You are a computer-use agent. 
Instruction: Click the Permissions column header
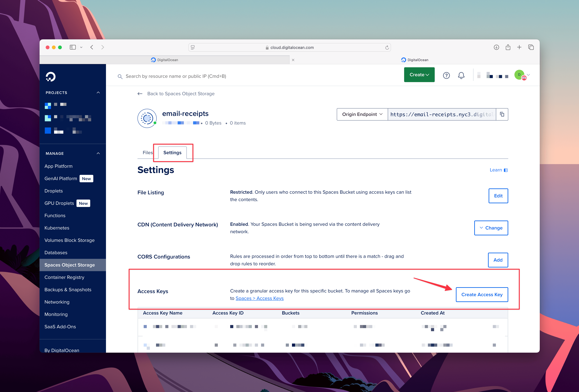tap(364, 313)
